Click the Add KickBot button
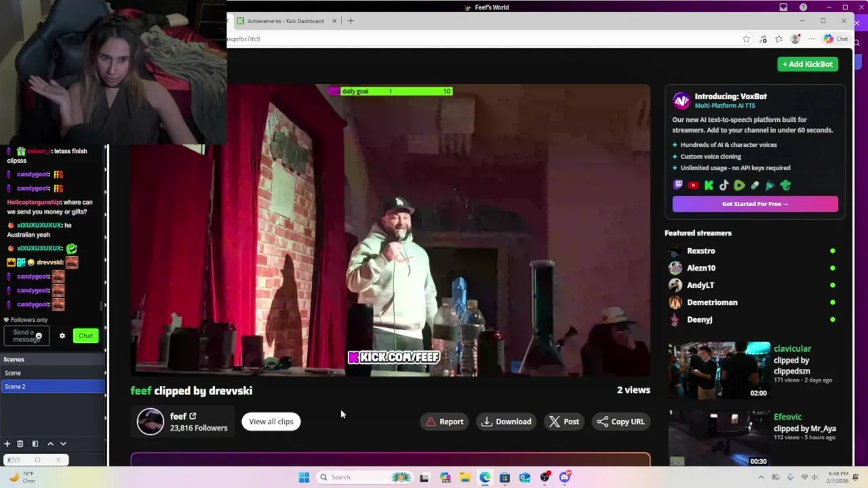The width and height of the screenshot is (868, 488). (808, 64)
